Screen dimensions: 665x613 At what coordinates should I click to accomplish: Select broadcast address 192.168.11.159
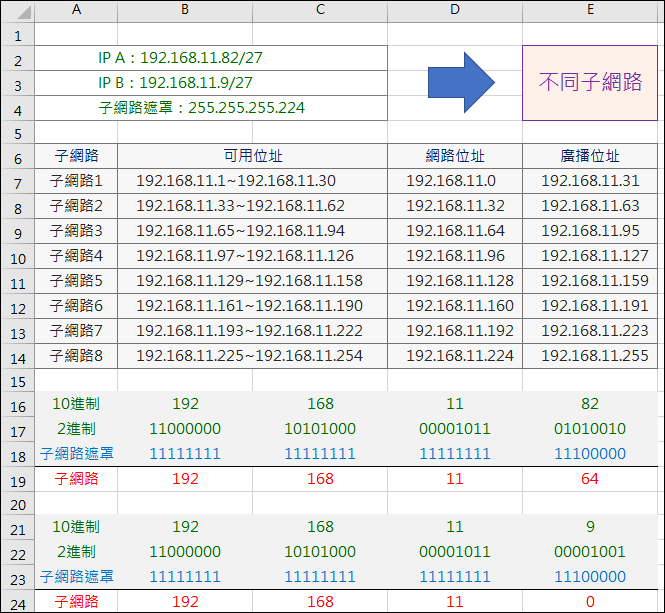(590, 281)
